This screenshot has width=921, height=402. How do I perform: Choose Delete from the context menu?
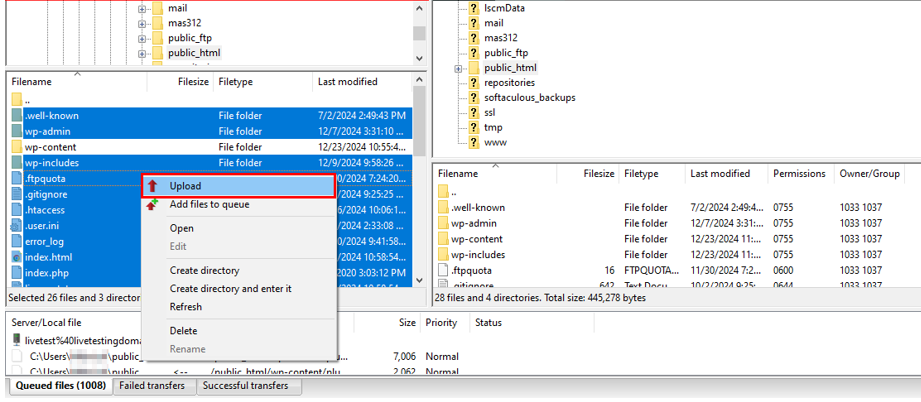183,331
